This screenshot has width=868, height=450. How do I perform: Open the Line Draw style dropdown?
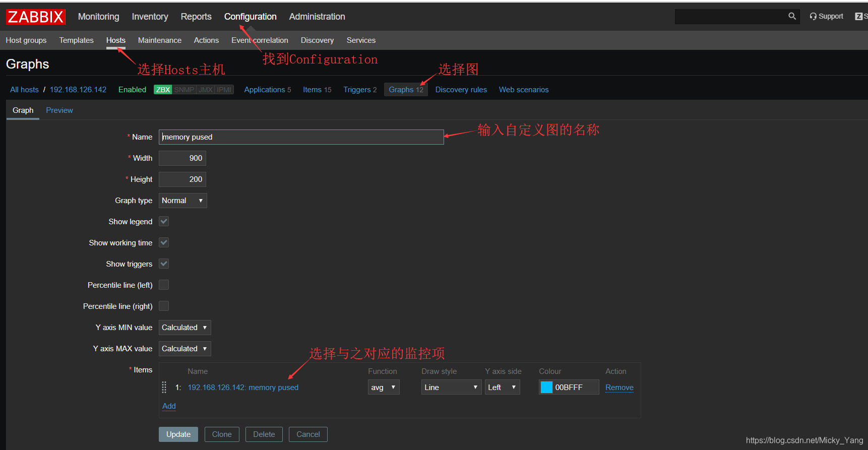point(451,387)
